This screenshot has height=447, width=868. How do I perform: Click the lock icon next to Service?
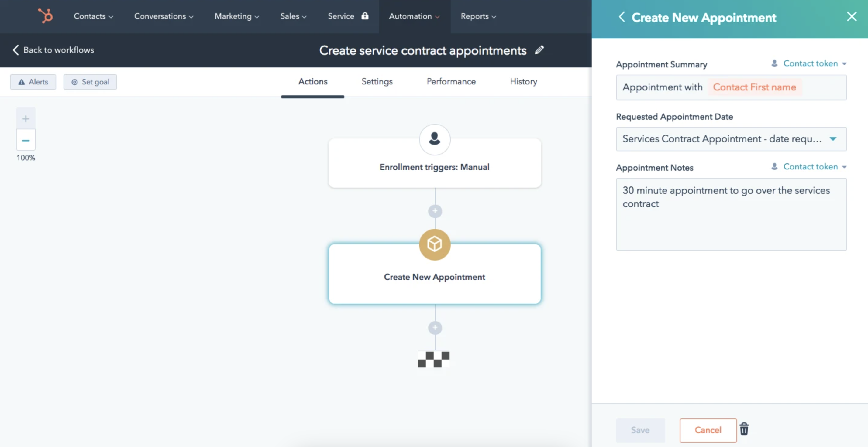pyautogui.click(x=366, y=16)
